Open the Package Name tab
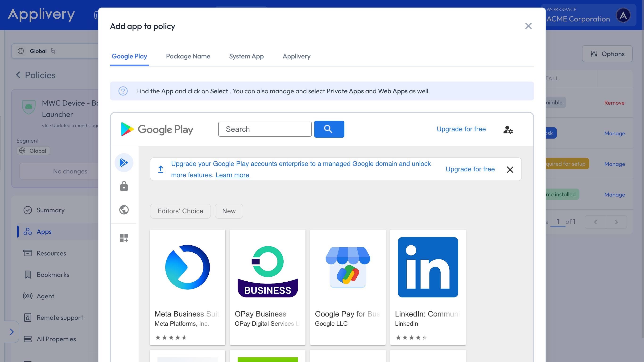644x362 pixels. (x=188, y=56)
